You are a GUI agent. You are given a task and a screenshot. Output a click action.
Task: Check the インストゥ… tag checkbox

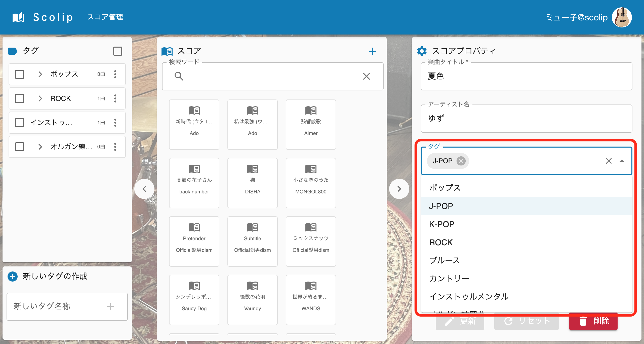pos(20,122)
